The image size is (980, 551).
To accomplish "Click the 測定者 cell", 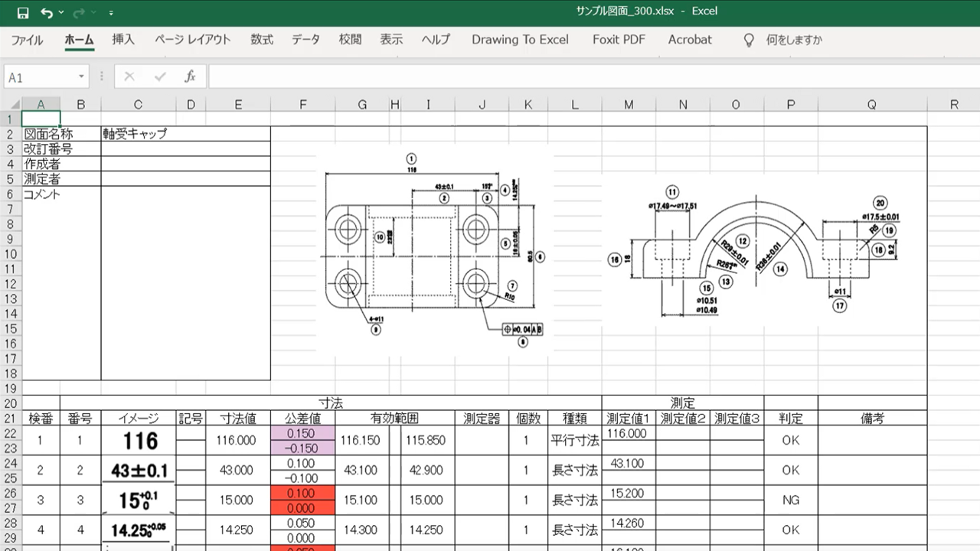I will [x=61, y=179].
